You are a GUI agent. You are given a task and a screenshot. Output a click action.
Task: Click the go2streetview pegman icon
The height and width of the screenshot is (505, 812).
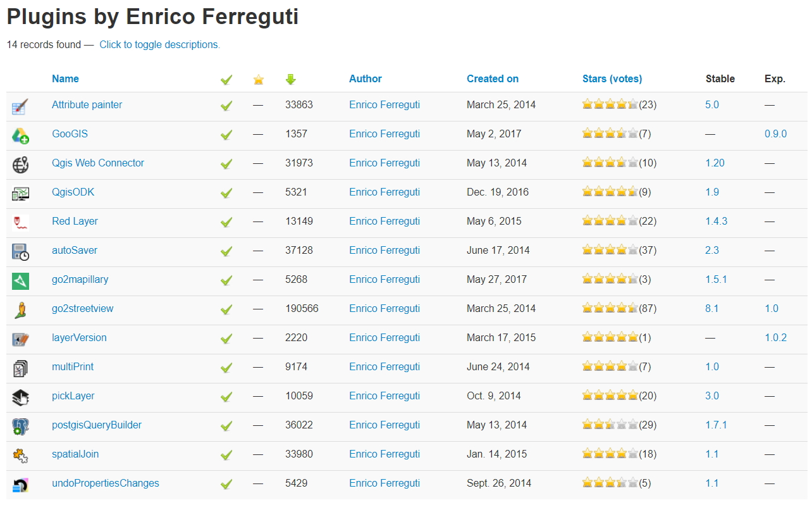pyautogui.click(x=20, y=310)
